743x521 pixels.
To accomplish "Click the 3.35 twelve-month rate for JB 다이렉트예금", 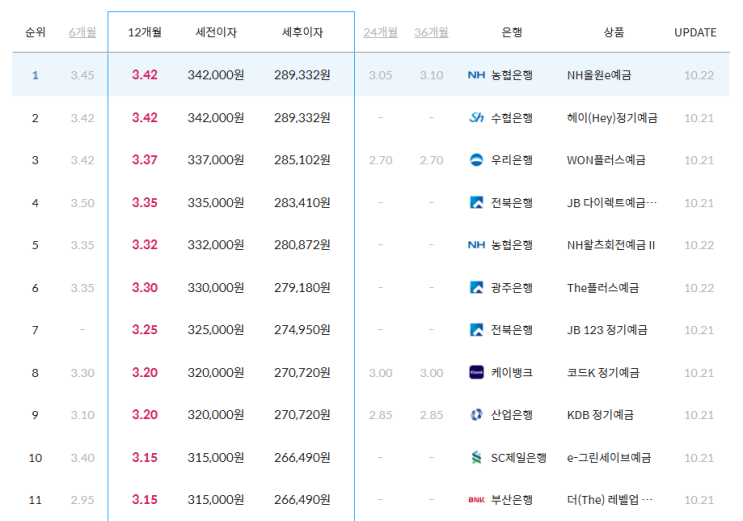I will 145,202.
